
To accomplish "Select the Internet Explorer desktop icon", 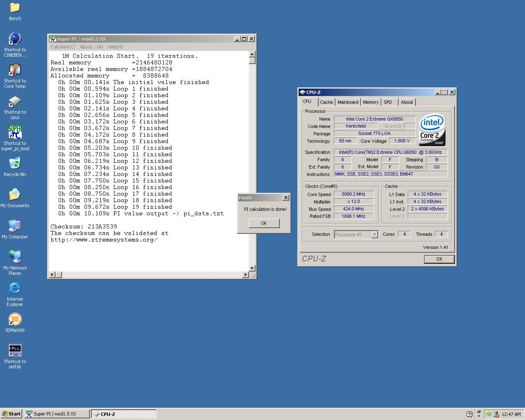I will pos(15,288).
